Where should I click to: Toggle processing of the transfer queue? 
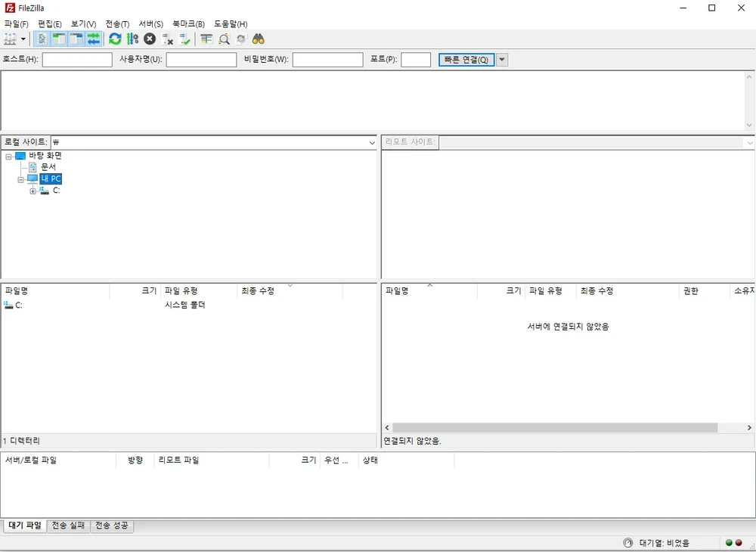tap(132, 39)
